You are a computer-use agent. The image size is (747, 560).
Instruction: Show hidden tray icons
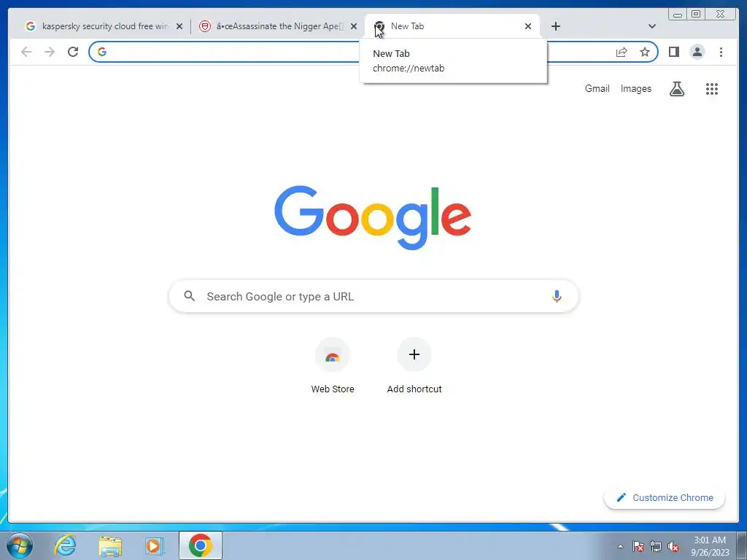(620, 546)
